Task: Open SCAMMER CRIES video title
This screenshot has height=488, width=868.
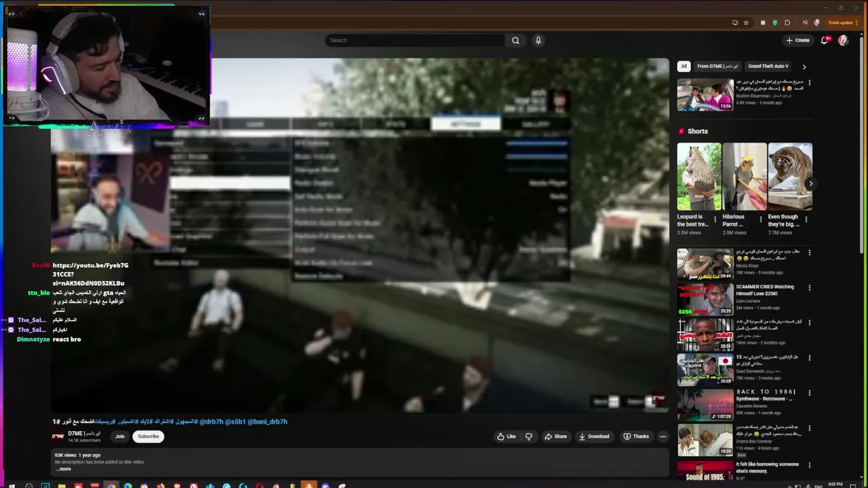Action: pyautogui.click(x=765, y=290)
